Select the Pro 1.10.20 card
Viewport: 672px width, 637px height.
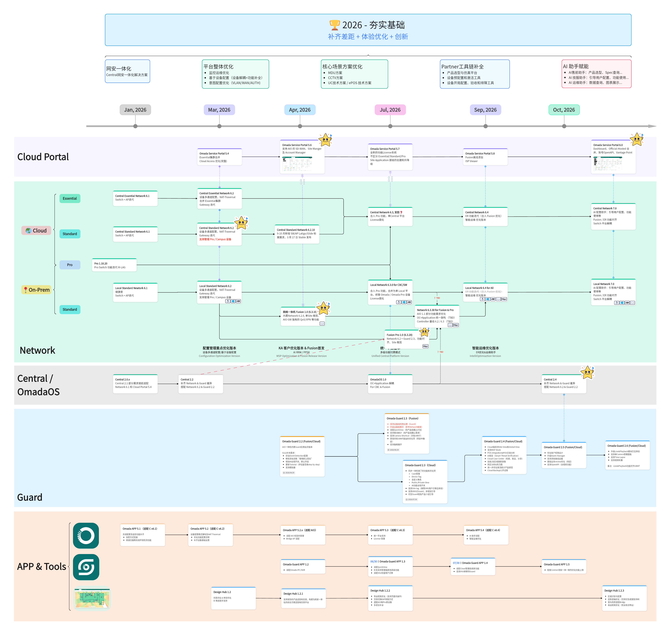point(114,265)
